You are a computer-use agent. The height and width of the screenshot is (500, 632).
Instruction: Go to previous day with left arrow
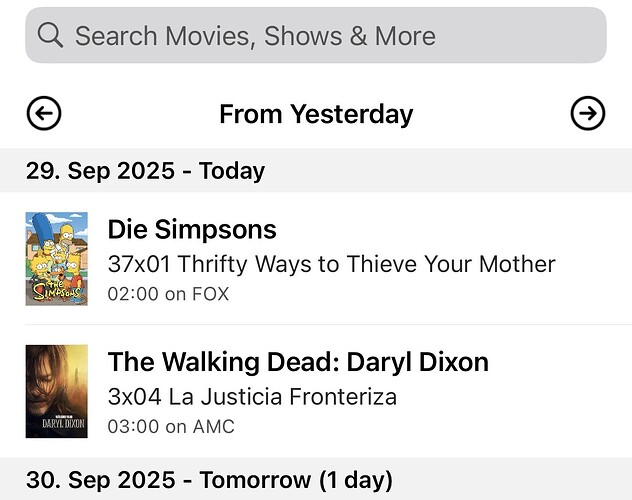tap(44, 114)
